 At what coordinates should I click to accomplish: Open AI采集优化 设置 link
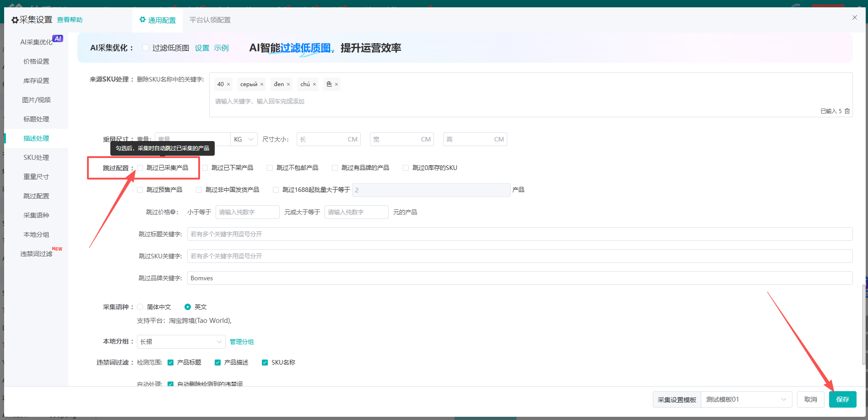tap(202, 48)
